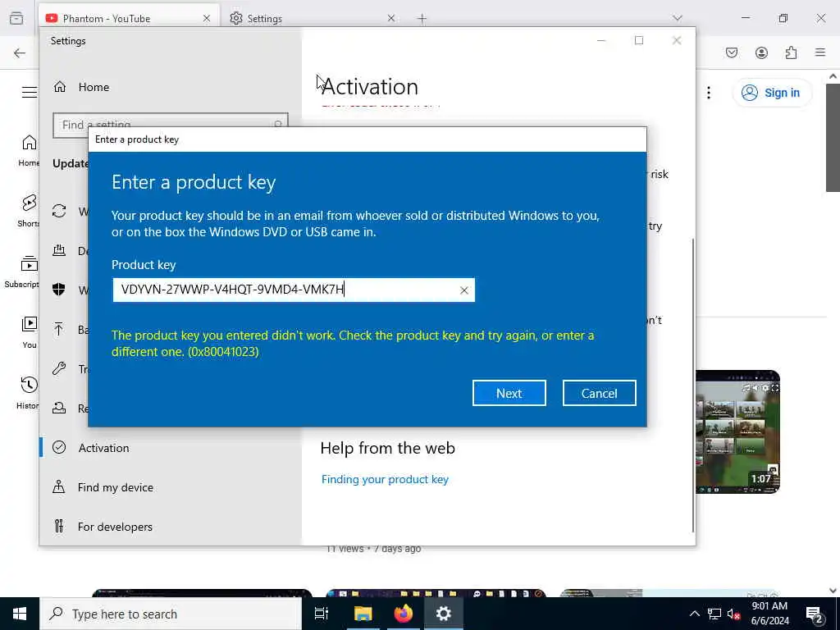
Task: Open the notification center icon
Action: [814, 614]
